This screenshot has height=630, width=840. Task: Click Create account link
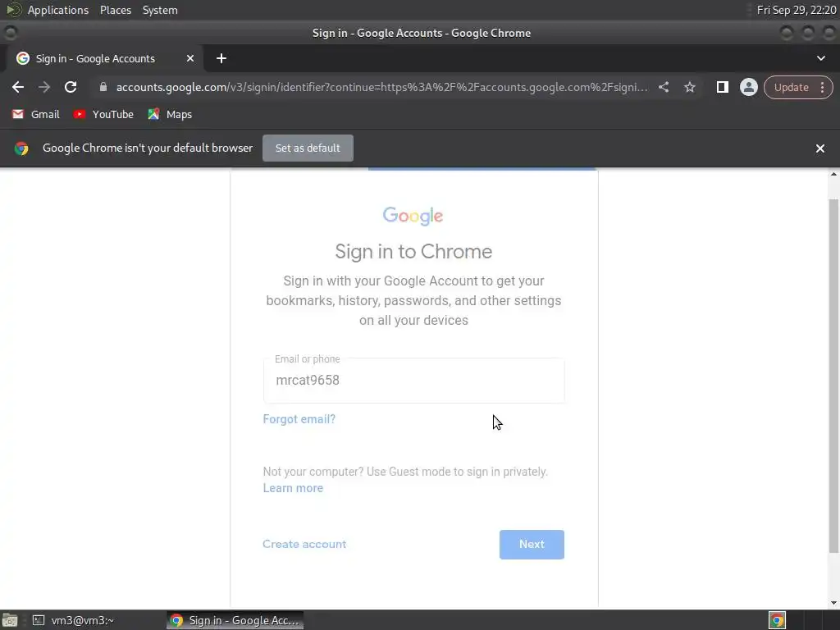pyautogui.click(x=304, y=545)
